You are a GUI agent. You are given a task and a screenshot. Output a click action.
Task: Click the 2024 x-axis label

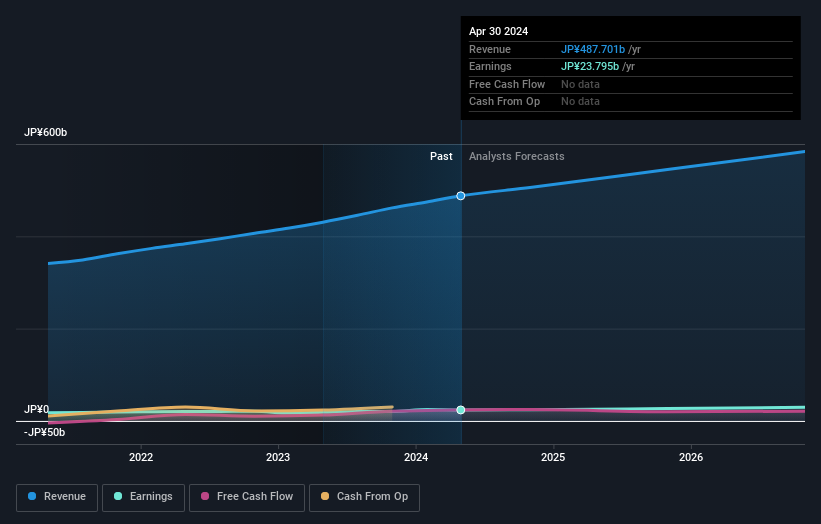coord(416,457)
